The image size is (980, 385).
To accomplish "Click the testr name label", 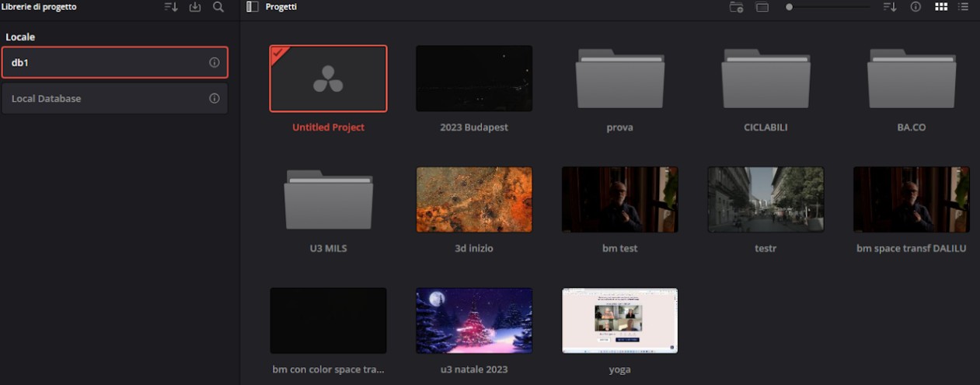I will (x=766, y=249).
